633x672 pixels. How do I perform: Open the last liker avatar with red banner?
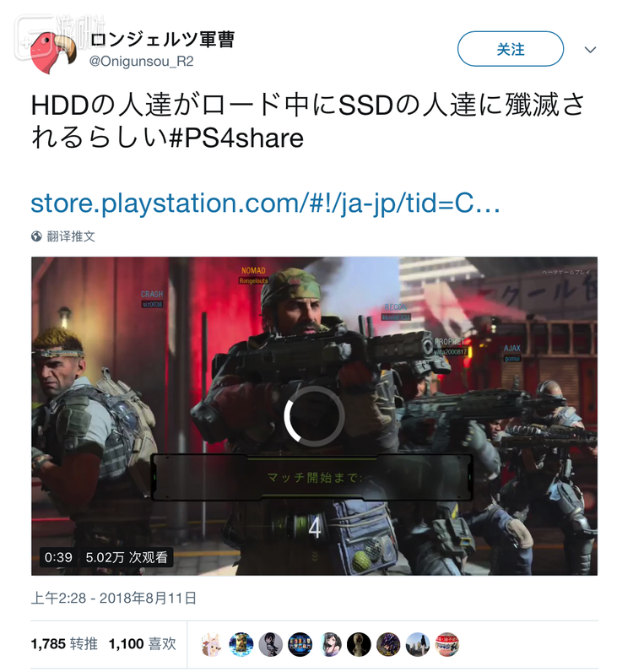tap(447, 644)
